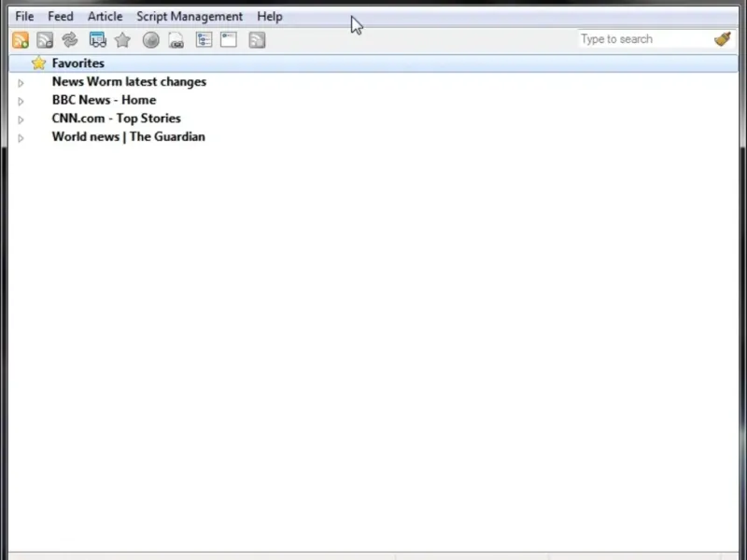Refresh feeds with the circular arrows icon

click(69, 39)
